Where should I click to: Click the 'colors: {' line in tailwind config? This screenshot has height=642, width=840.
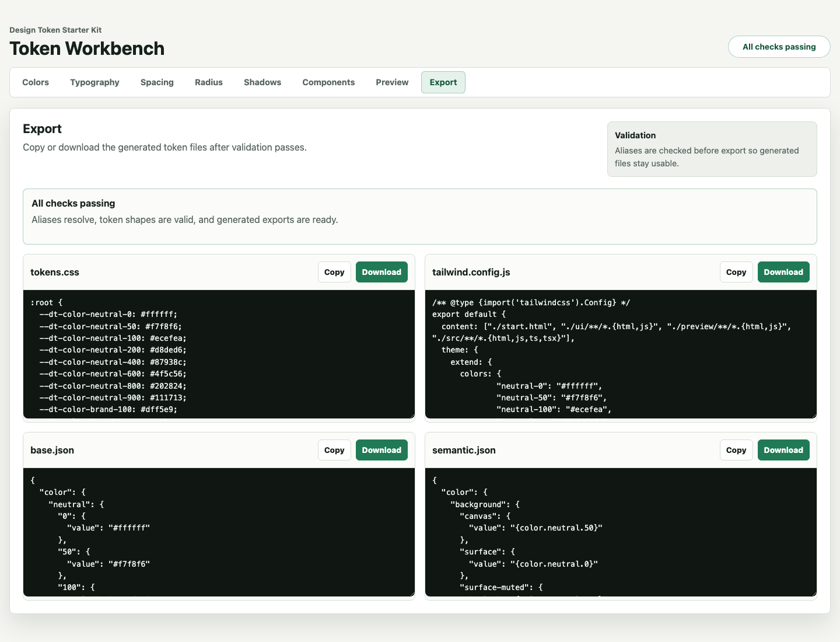coord(481,374)
